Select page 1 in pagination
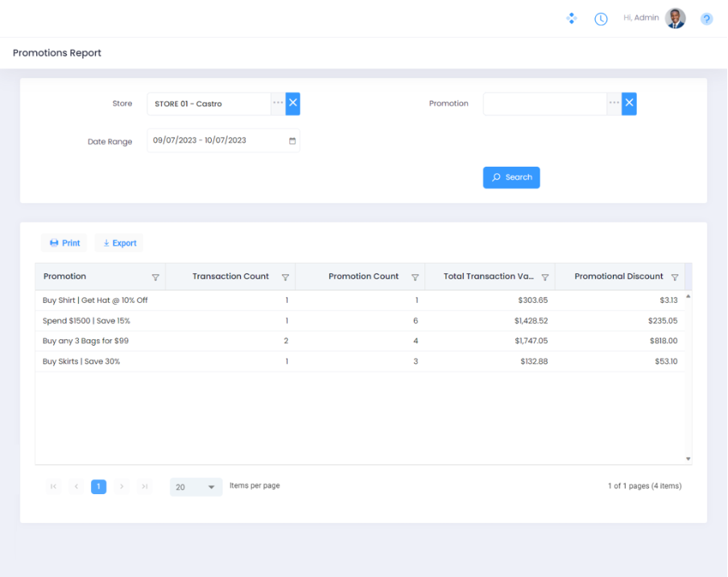 click(x=98, y=487)
